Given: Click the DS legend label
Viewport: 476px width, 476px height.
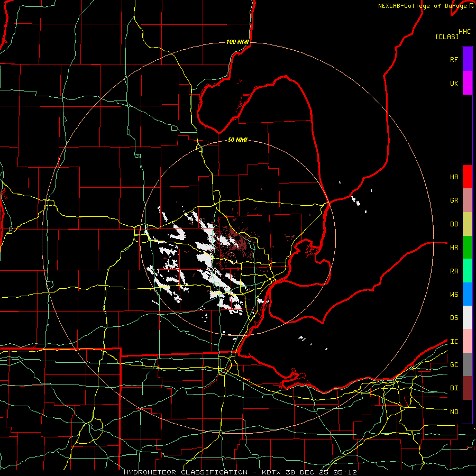Looking at the screenshot, I should tap(454, 318).
